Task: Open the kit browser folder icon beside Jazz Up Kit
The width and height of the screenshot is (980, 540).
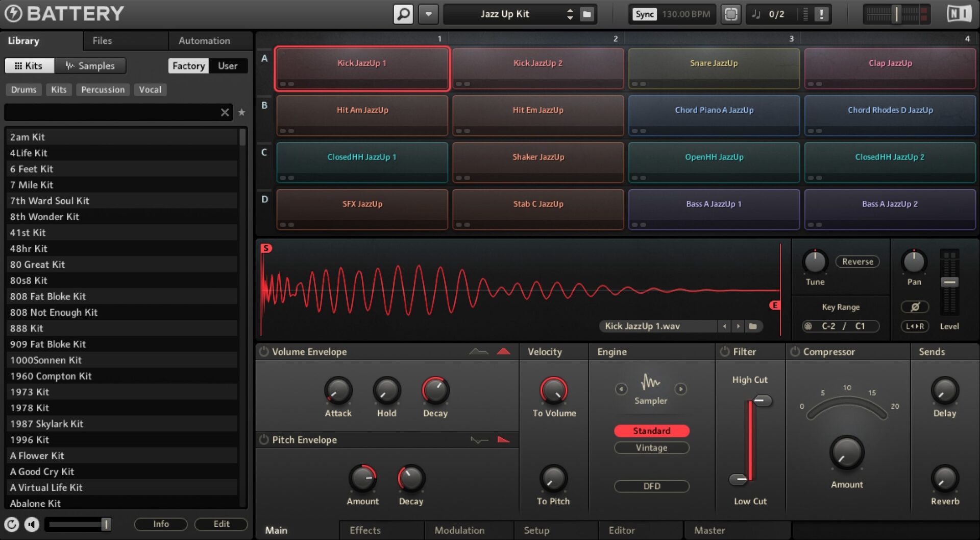Action: pos(586,14)
